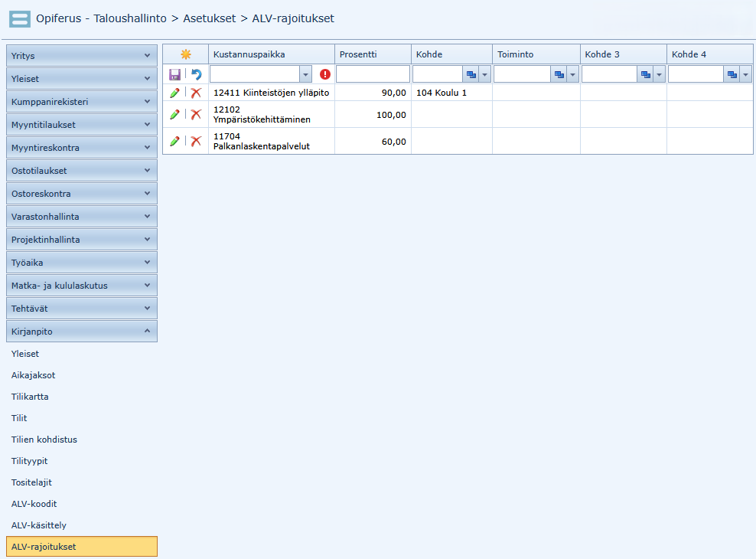Open the Kohde 4 dropdown arrow
The height and width of the screenshot is (559, 756).
(746, 74)
